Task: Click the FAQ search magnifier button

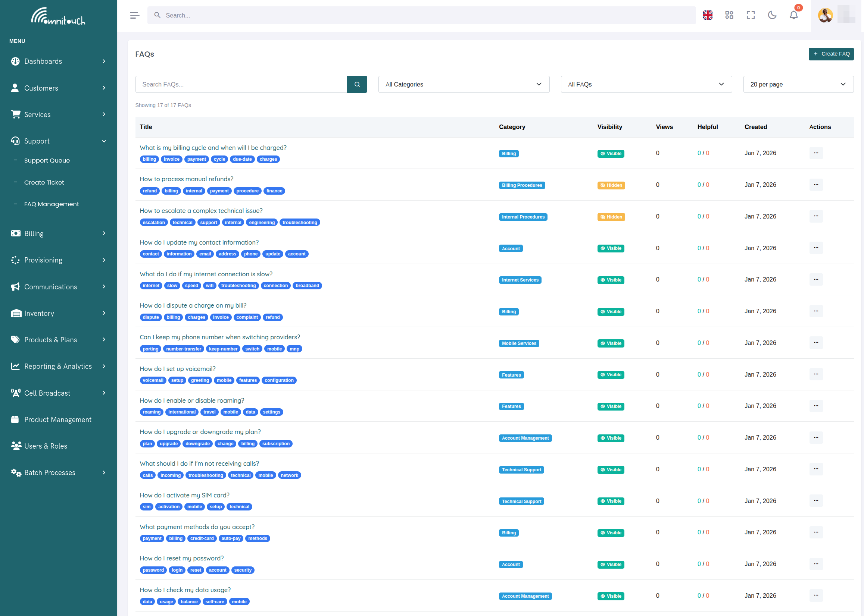Action: tap(357, 84)
